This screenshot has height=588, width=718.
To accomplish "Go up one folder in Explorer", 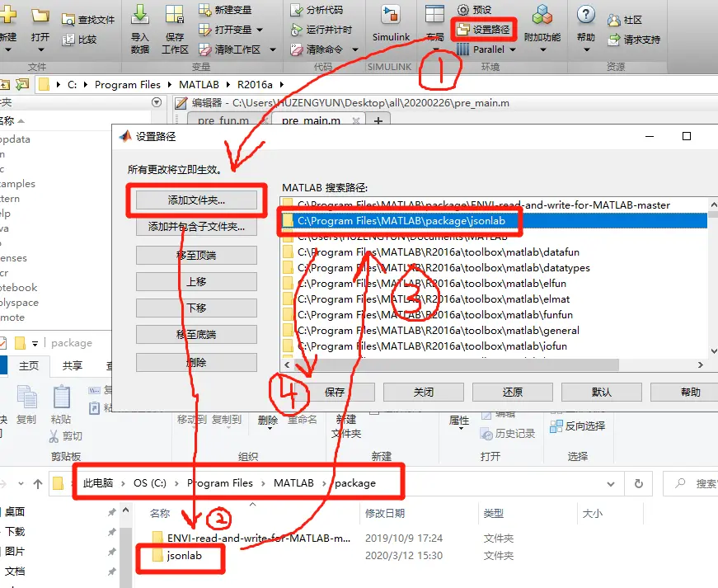I will click(x=38, y=483).
